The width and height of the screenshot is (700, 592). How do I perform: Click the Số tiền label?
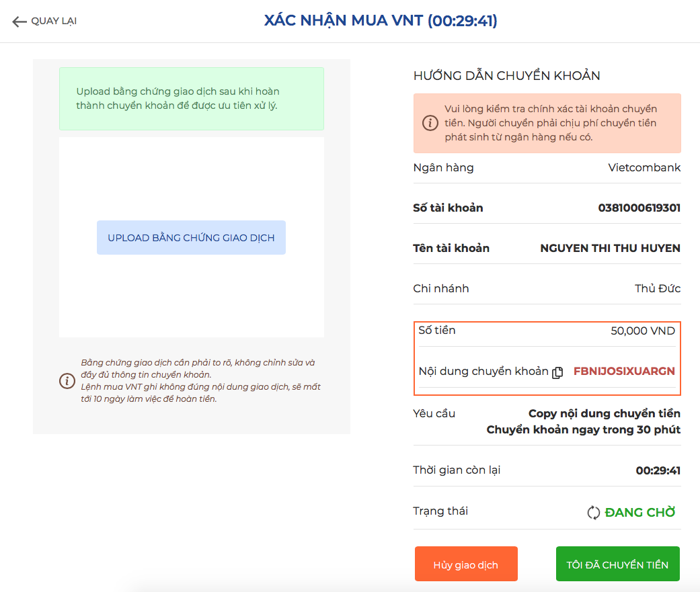(437, 330)
